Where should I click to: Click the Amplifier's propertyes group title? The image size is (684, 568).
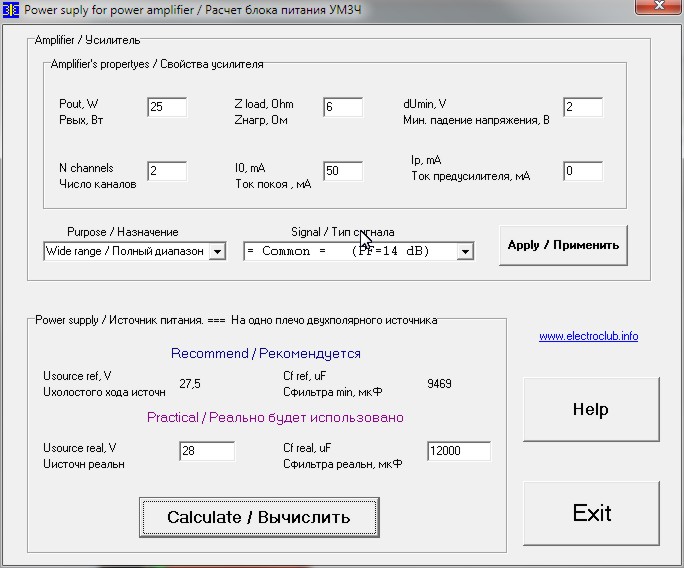click(x=157, y=64)
